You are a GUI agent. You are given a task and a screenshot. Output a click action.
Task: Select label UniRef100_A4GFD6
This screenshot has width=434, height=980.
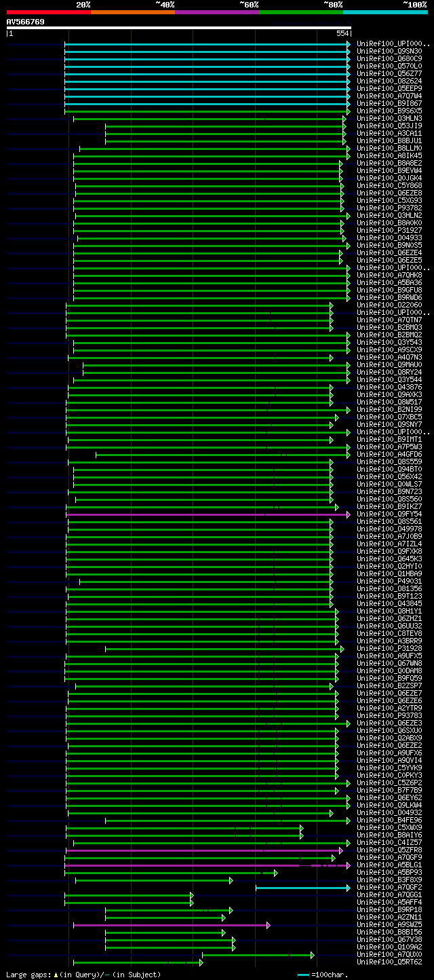pos(389,454)
